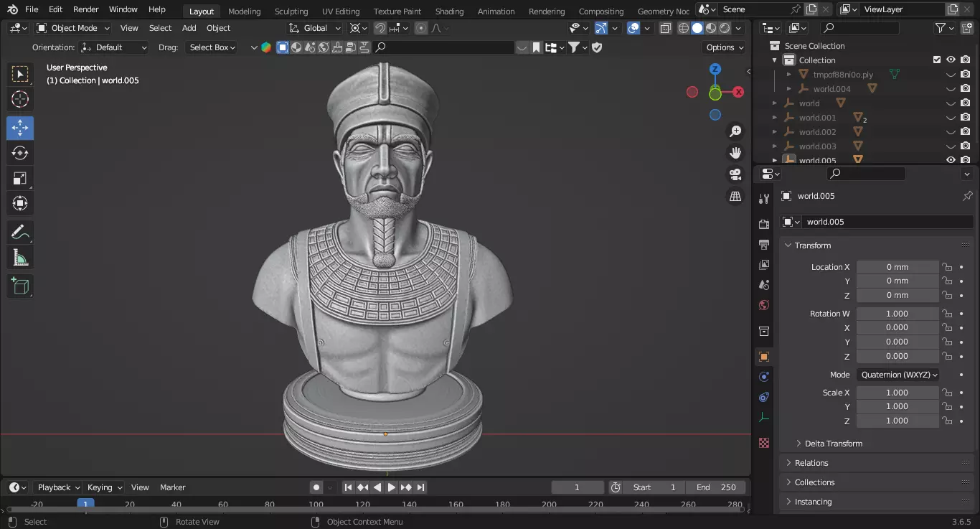Viewport: 980px width, 529px height.
Task: Toggle X-ray in viewport header
Action: coord(665,28)
